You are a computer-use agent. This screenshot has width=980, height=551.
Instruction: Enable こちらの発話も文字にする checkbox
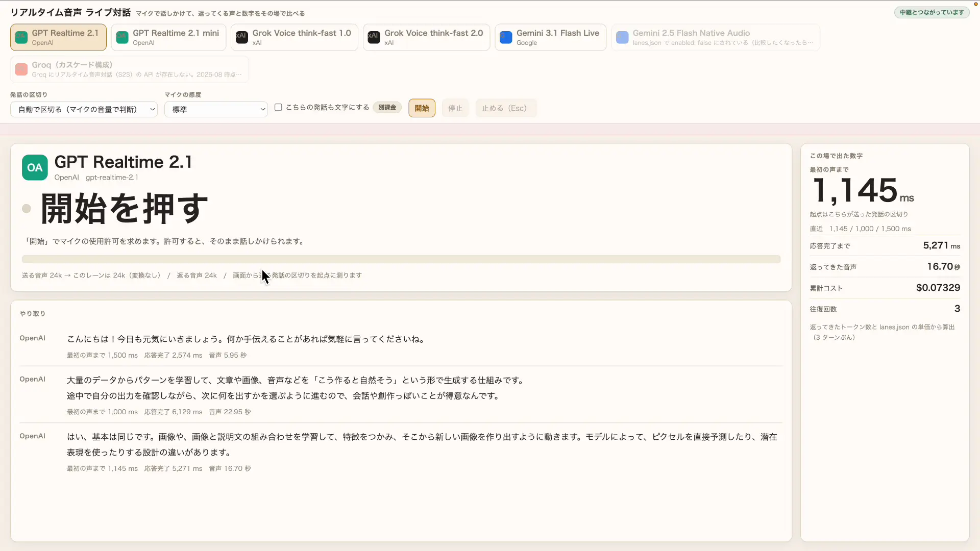[x=278, y=107]
